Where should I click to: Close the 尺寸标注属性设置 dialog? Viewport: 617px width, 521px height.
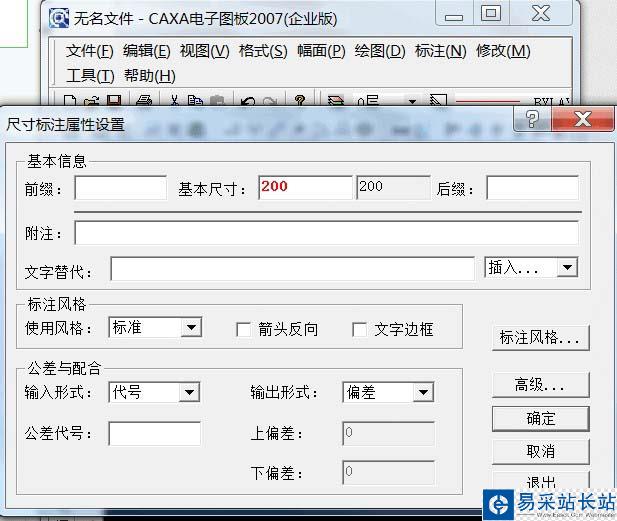[583, 118]
